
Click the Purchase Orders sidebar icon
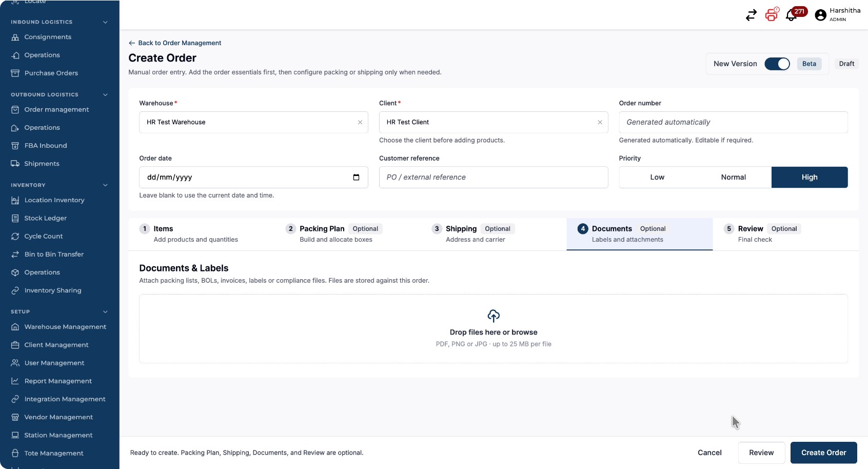click(x=15, y=73)
